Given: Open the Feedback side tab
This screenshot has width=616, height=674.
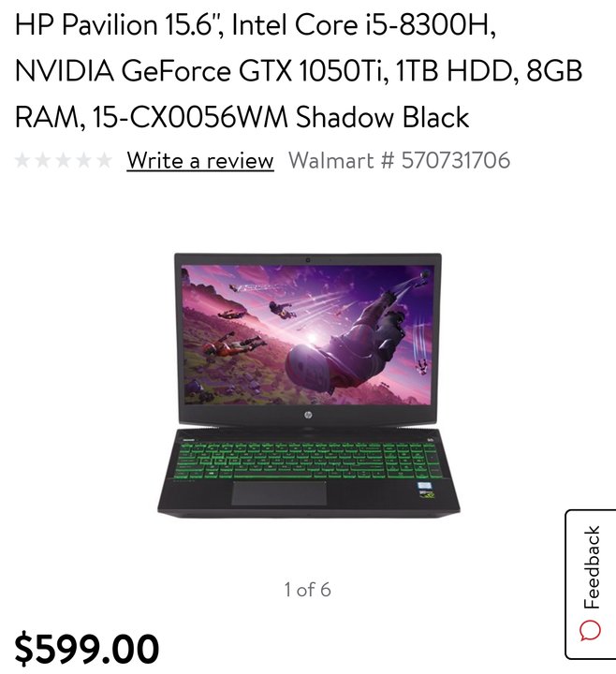Looking at the screenshot, I should point(591,585).
